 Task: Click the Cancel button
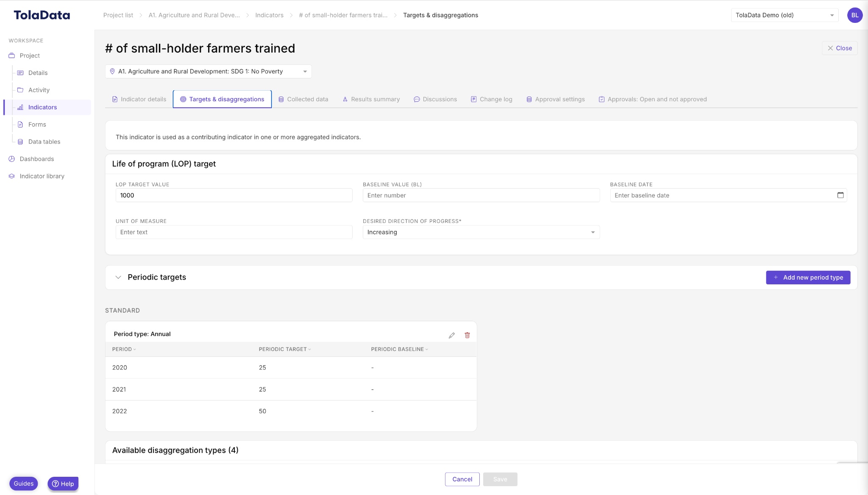462,479
